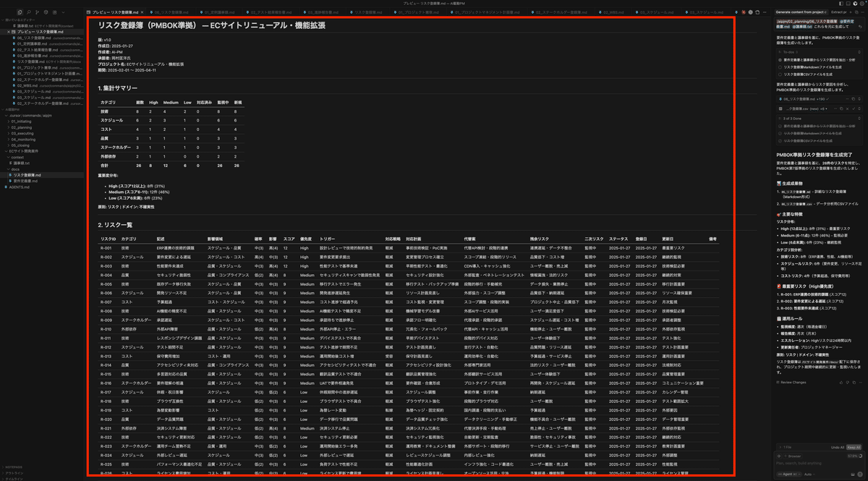This screenshot has width=868, height=481.
Task: Open the Agent mode dropdown
Action: (789, 474)
